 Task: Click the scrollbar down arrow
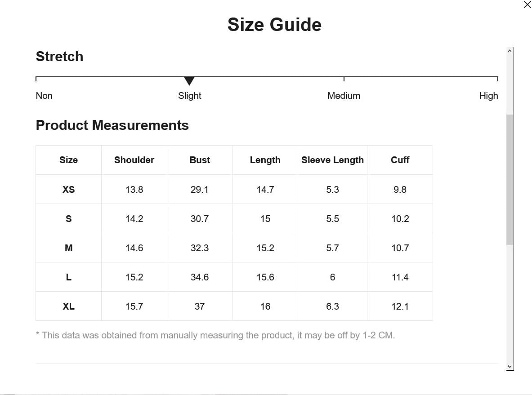(510, 367)
